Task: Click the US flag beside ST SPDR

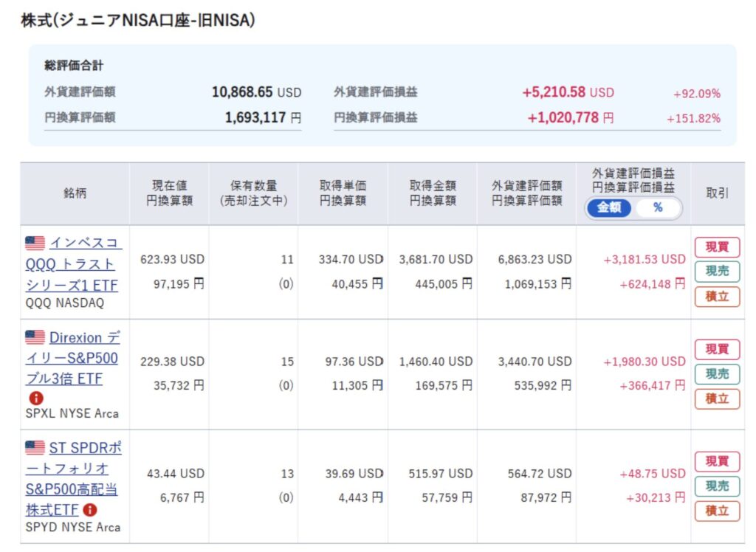Action: point(35,447)
